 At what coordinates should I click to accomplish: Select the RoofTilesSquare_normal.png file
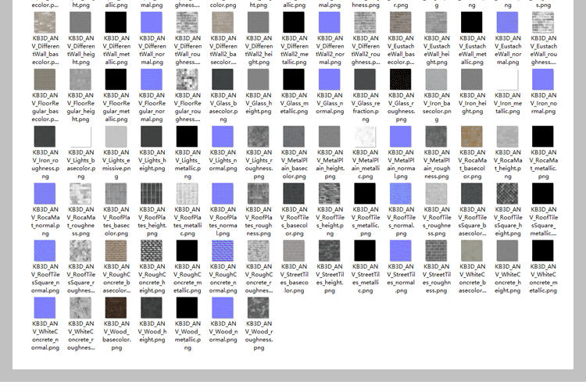click(x=45, y=251)
